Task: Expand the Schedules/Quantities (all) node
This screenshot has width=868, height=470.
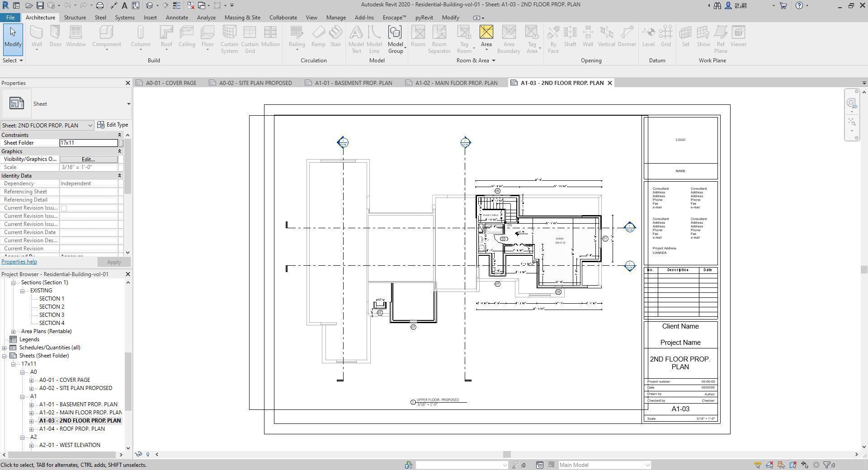Action: (4, 348)
